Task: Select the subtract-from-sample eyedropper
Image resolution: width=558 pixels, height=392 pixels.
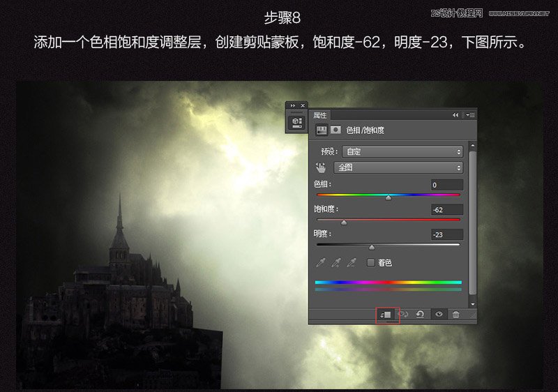Action: coord(352,262)
